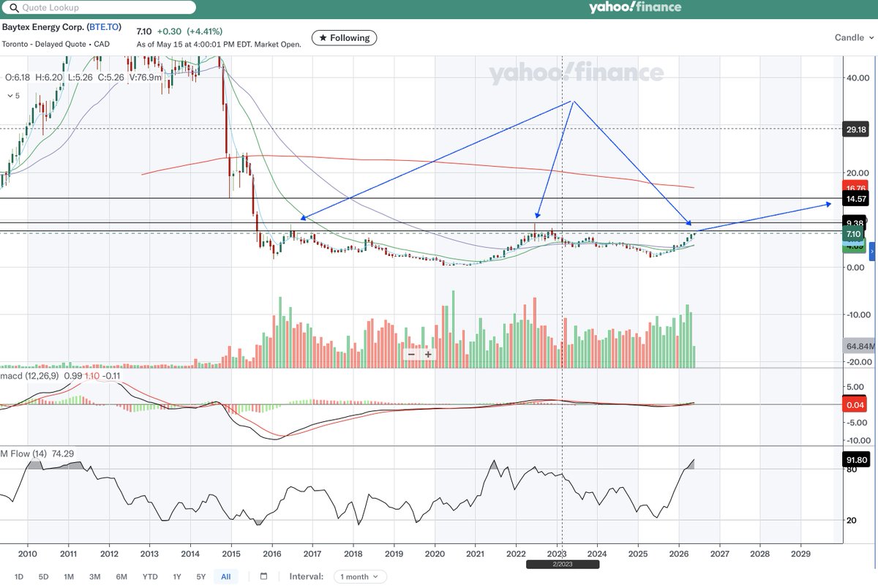
Task: Select the 5Y range
Action: click(200, 576)
